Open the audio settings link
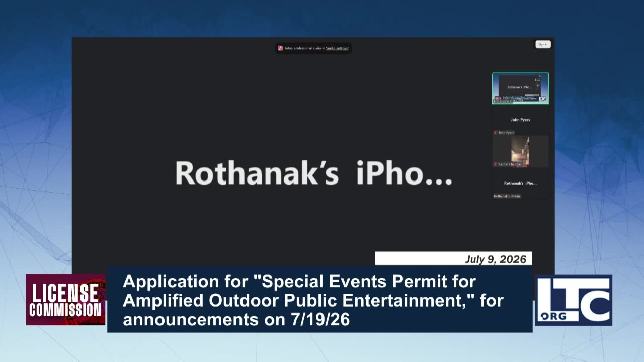This screenshot has width=644, height=362. pos(337,48)
